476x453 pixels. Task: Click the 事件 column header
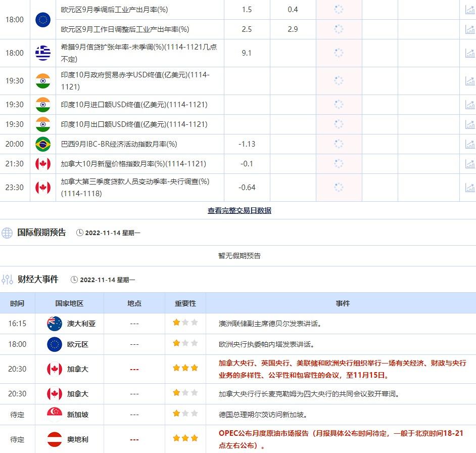(342, 303)
